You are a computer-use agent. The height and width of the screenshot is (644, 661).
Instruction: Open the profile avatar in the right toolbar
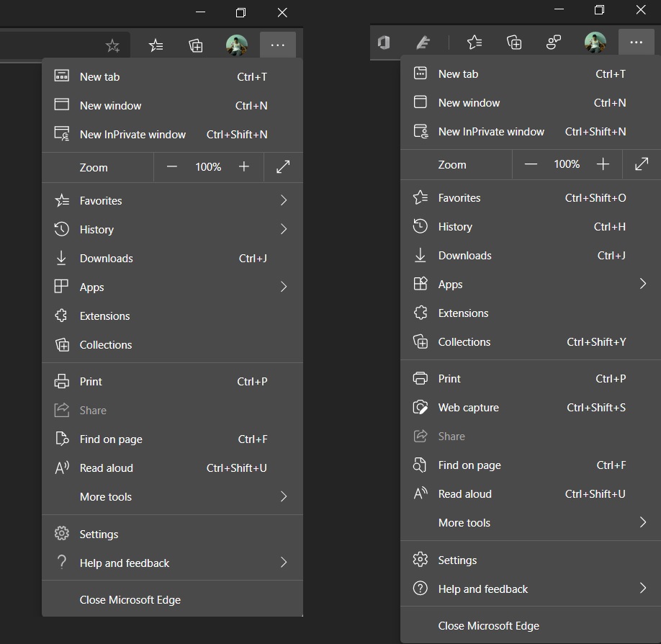click(595, 42)
